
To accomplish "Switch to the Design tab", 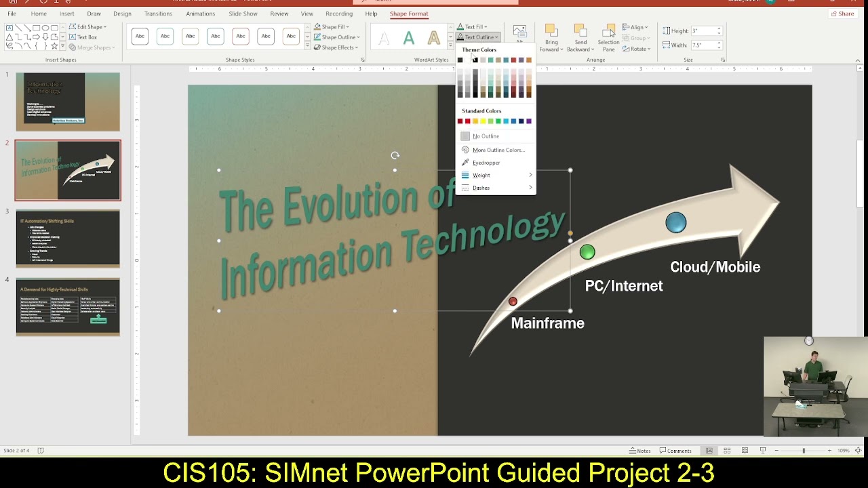I will click(x=122, y=14).
